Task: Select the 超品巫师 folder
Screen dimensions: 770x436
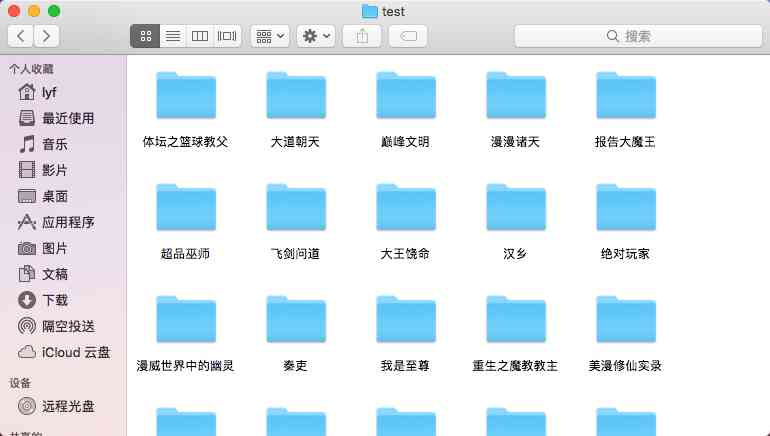Action: [186, 208]
